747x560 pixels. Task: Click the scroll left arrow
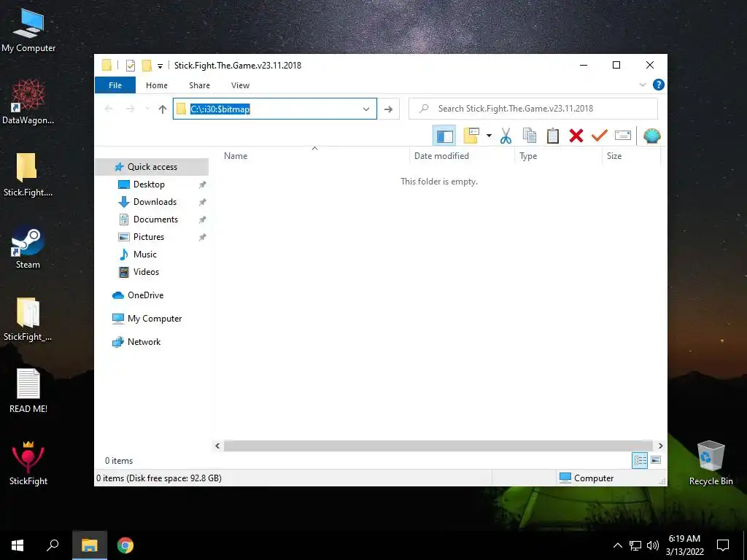217,446
